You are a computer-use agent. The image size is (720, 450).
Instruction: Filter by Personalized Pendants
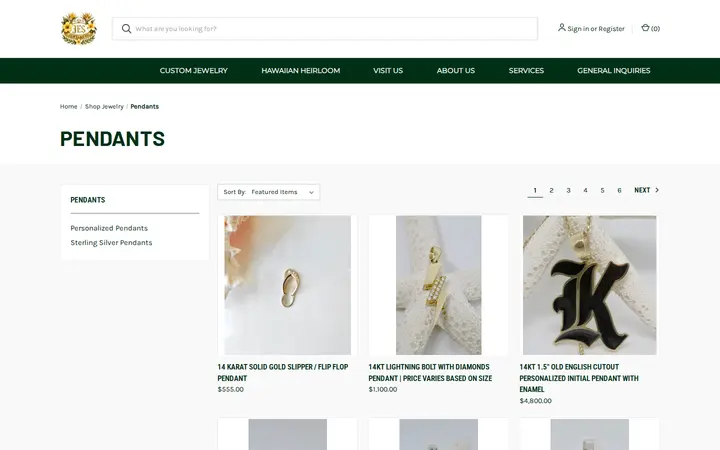click(x=109, y=228)
